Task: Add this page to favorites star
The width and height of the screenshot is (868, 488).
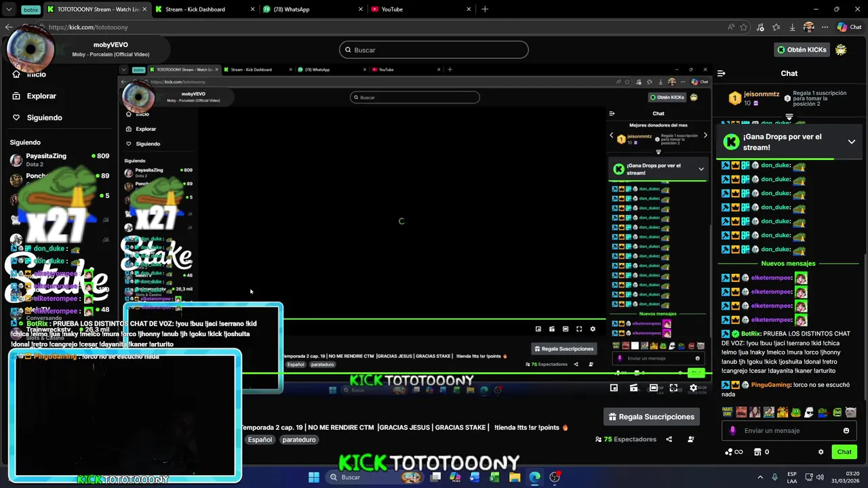Action: [x=744, y=27]
